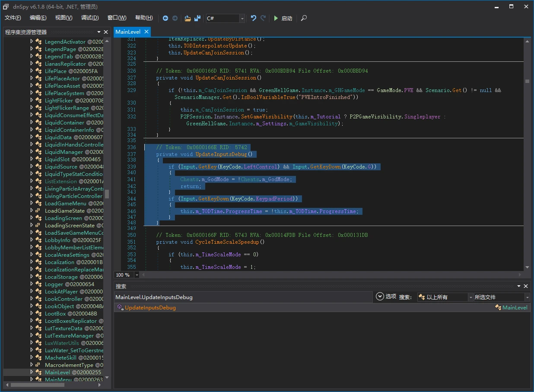The width and height of the screenshot is (534, 392).
Task: Click the undo icon in toolbar
Action: pos(254,18)
